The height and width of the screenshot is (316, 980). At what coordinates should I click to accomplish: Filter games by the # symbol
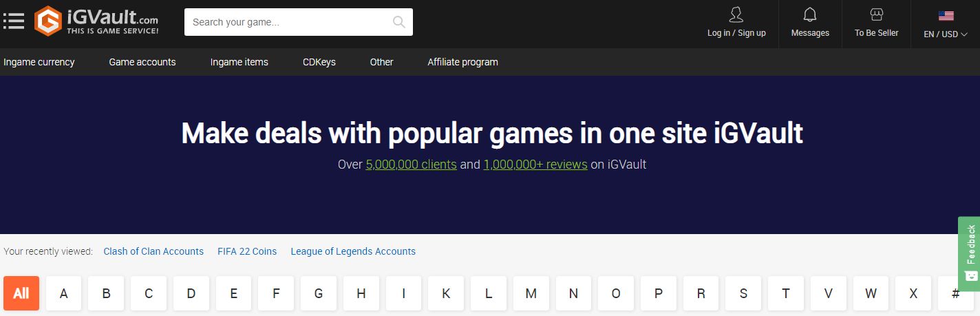point(955,293)
